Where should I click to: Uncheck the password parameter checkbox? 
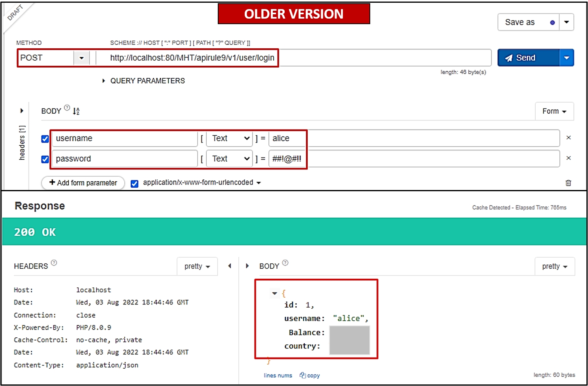[x=45, y=159]
